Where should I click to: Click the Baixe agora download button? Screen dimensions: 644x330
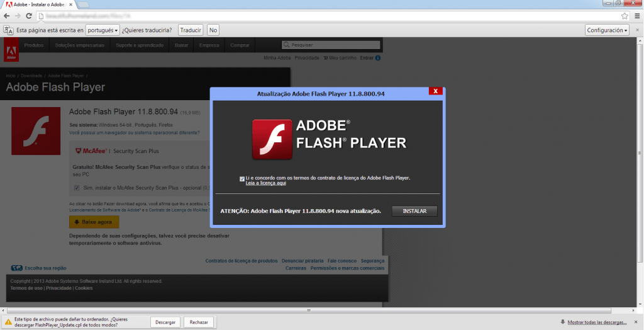tap(94, 222)
